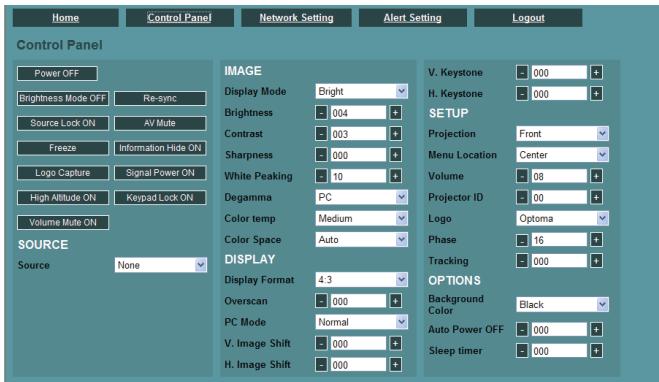Turn Volume down with minus button

click(x=522, y=176)
